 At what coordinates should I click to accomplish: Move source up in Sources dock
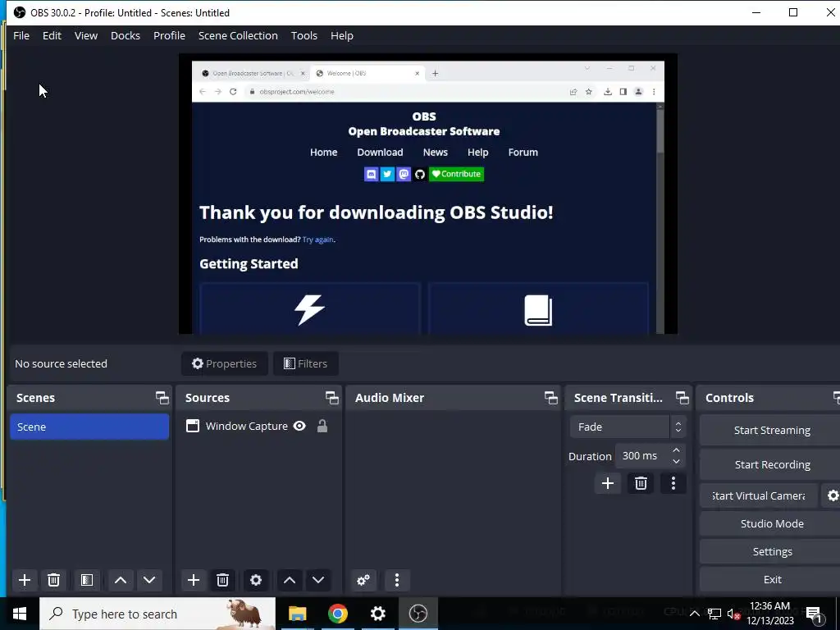tap(290, 580)
